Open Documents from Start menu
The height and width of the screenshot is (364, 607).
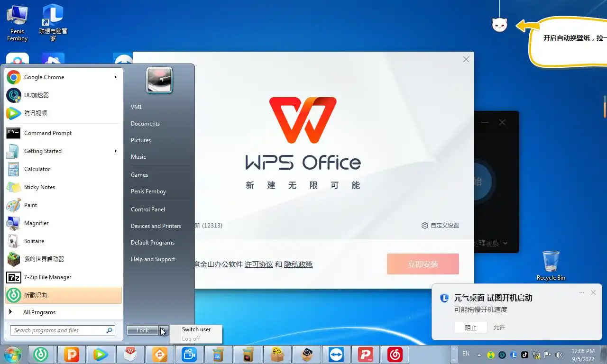(x=145, y=124)
